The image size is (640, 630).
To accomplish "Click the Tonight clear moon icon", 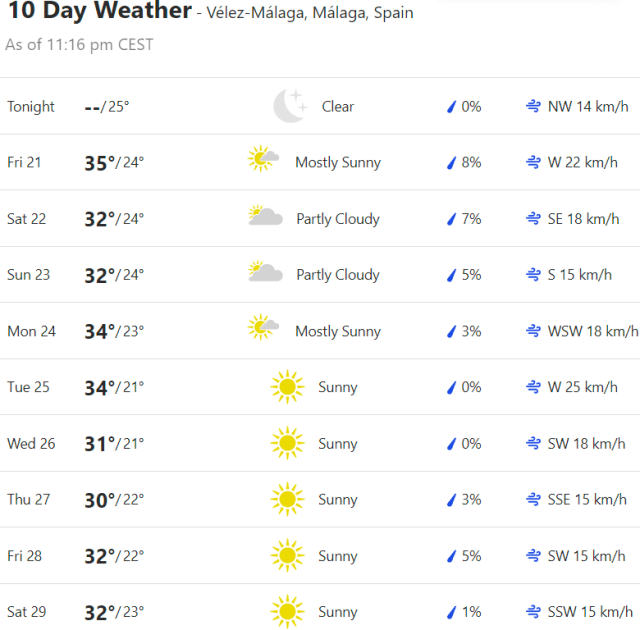I will pyautogui.click(x=289, y=106).
